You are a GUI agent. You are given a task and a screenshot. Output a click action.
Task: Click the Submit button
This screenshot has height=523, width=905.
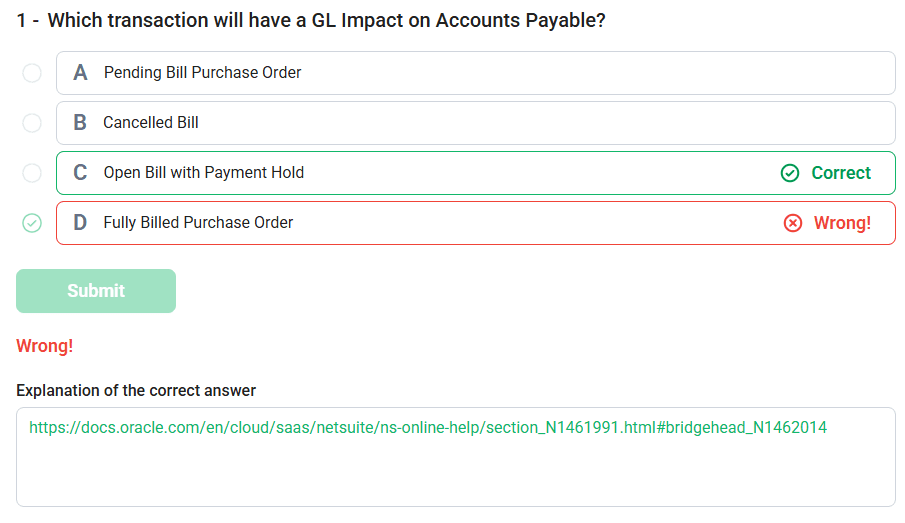96,291
